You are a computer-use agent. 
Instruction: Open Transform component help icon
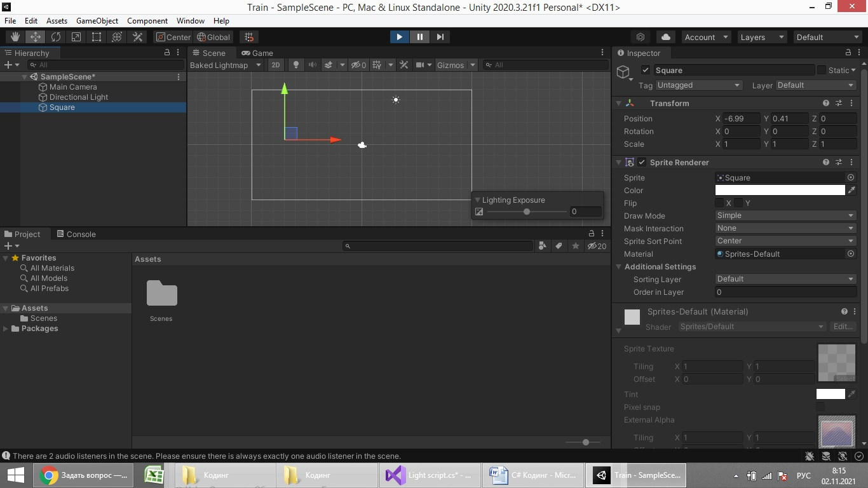(x=825, y=103)
